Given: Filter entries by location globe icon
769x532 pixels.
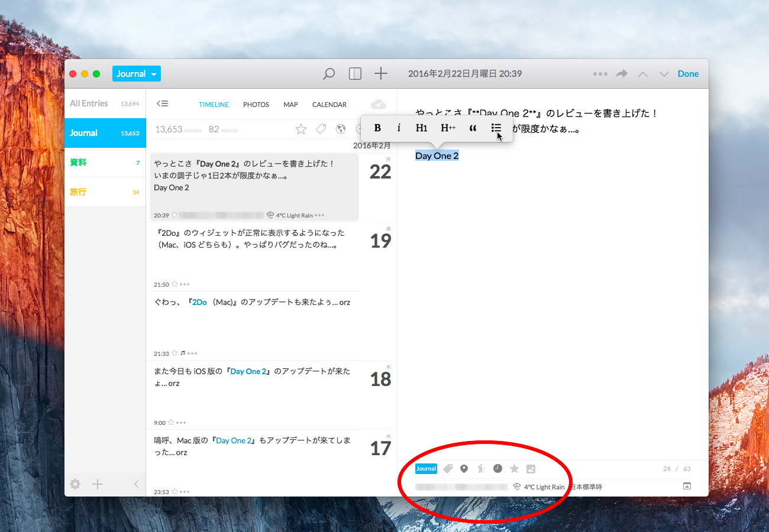Looking at the screenshot, I should (340, 129).
